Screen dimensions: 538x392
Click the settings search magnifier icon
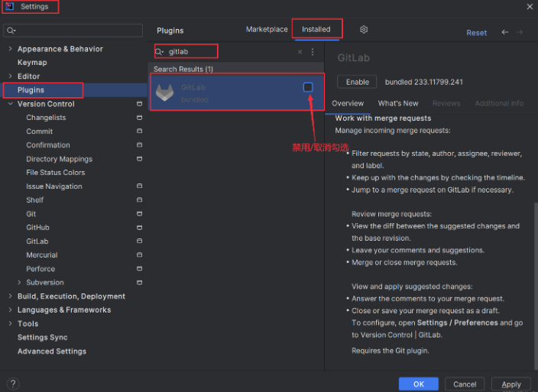[x=11, y=31]
